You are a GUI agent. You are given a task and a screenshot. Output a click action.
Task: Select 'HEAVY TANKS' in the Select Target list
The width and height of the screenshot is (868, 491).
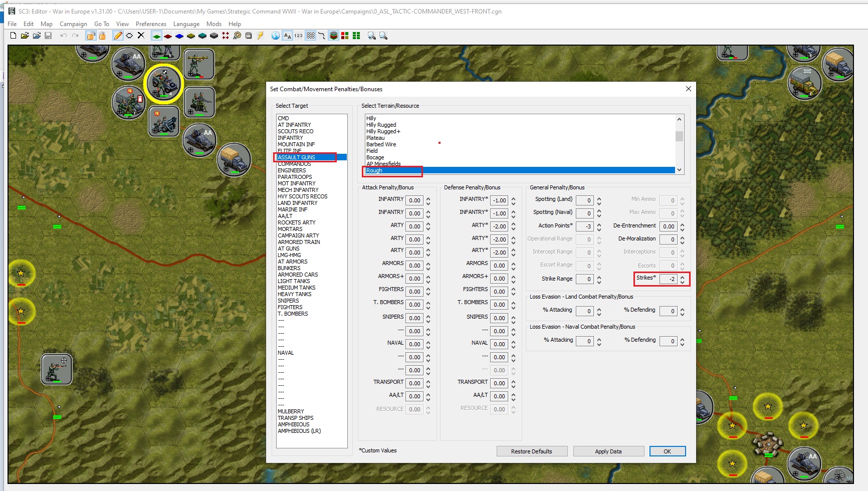(311, 294)
